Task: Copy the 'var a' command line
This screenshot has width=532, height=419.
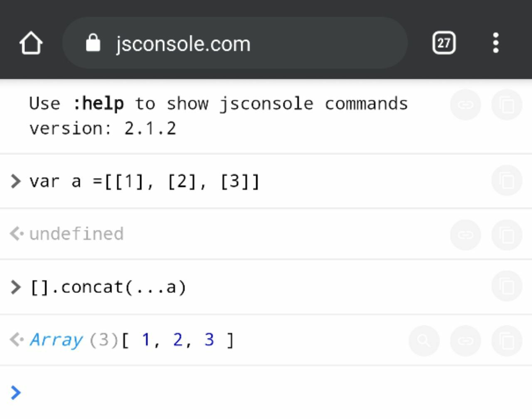Action: click(x=507, y=181)
